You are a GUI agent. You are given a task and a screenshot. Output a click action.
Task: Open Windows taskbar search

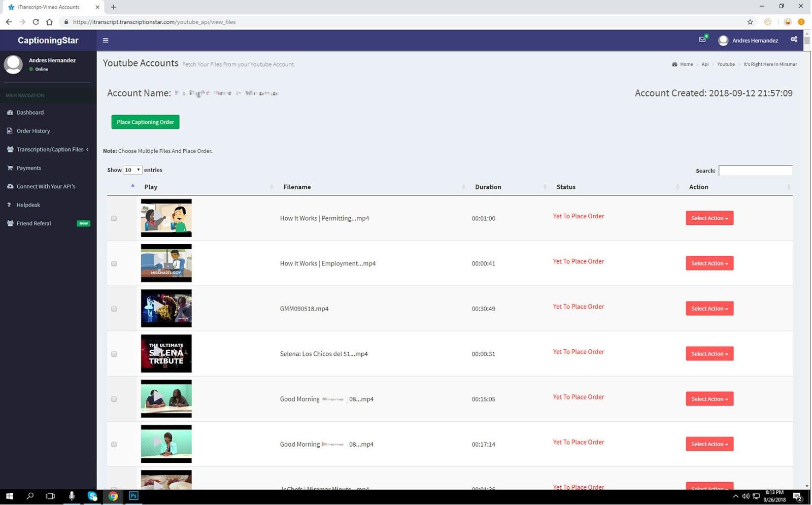point(30,496)
